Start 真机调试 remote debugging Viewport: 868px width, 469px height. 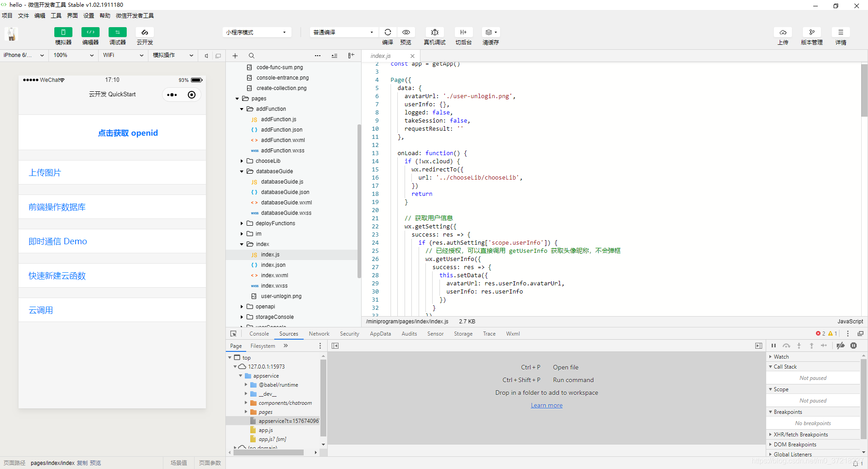[x=434, y=32]
